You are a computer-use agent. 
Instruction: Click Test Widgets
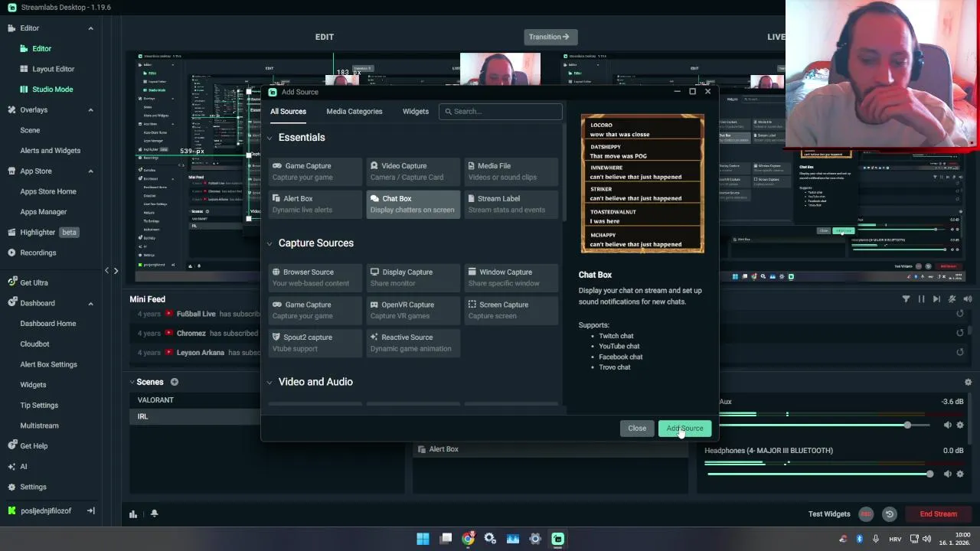coord(829,514)
